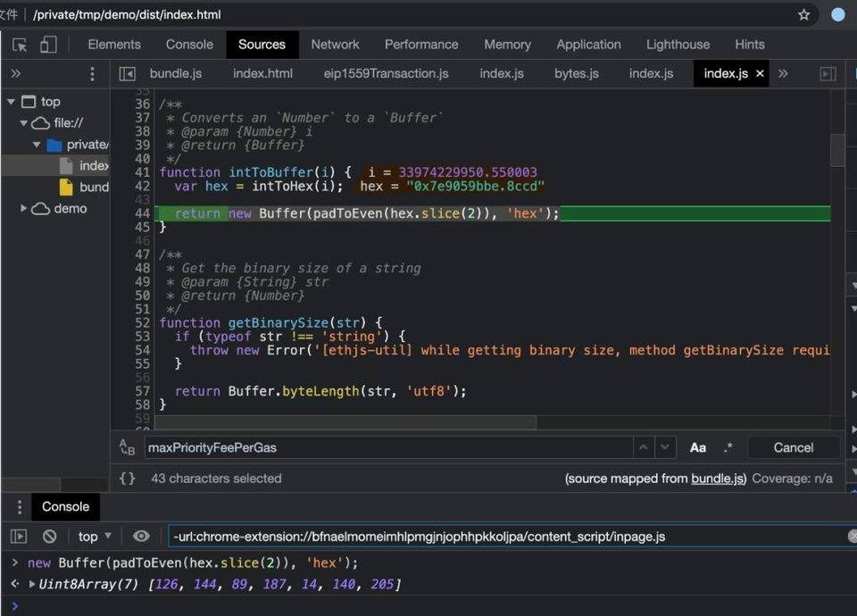Click the navigator pane's horizontal scrollbar

click(x=31, y=484)
